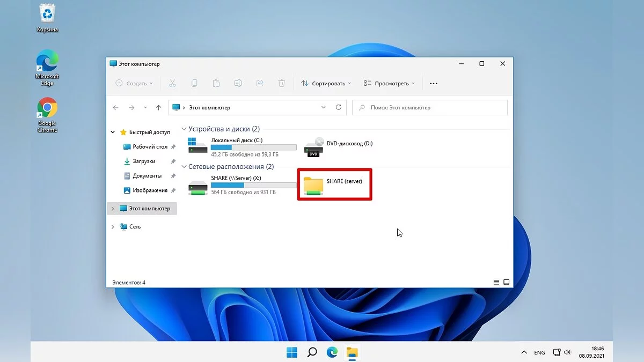Click the Cut scissors icon in toolbar

pyautogui.click(x=172, y=83)
